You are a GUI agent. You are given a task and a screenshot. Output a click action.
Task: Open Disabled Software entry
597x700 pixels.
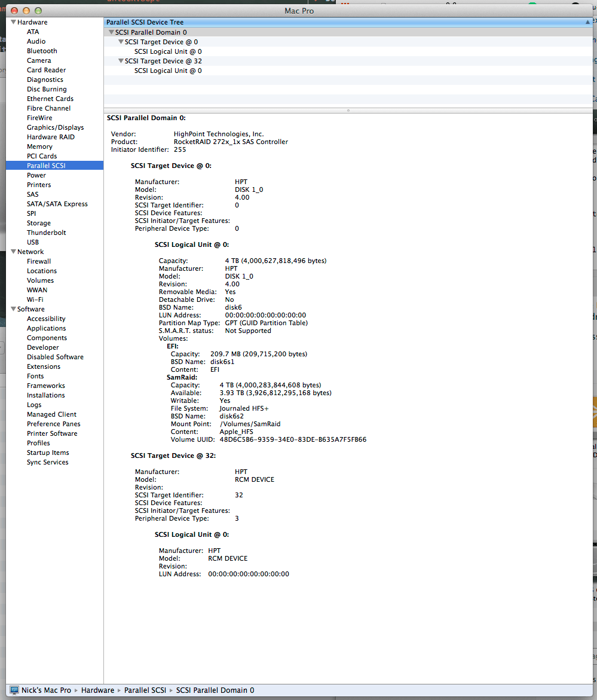click(56, 357)
